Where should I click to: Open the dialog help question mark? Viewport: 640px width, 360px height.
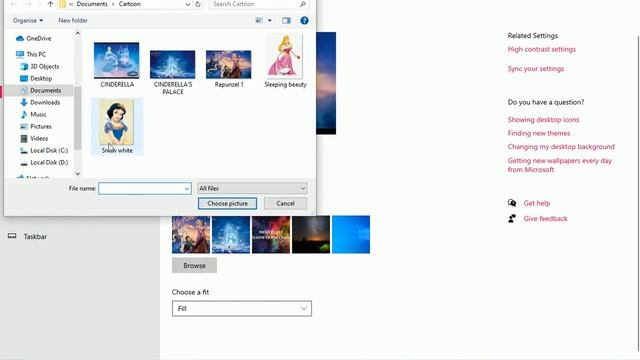(304, 20)
